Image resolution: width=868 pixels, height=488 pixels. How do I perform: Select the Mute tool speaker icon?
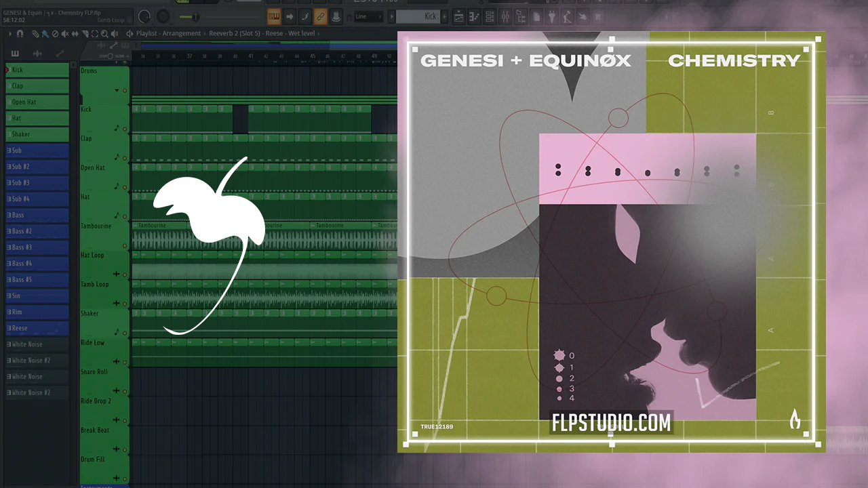[x=65, y=33]
